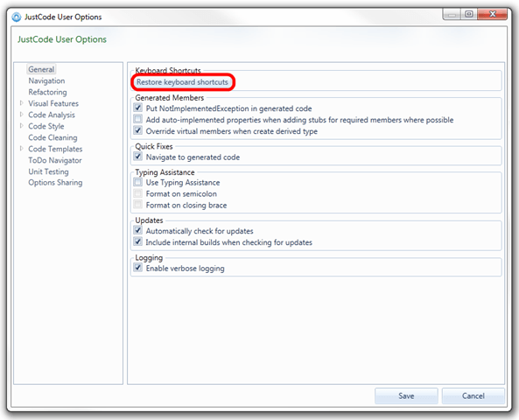Turn off Enable verbose logging
This screenshot has height=420, width=519.
[x=138, y=268]
